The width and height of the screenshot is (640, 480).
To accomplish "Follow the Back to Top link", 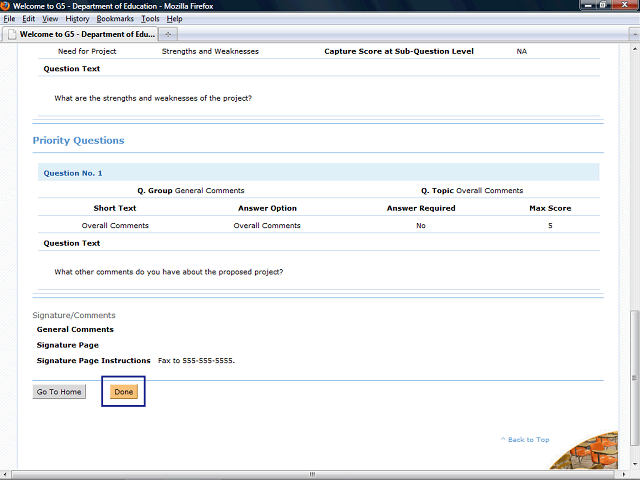I will point(527,440).
